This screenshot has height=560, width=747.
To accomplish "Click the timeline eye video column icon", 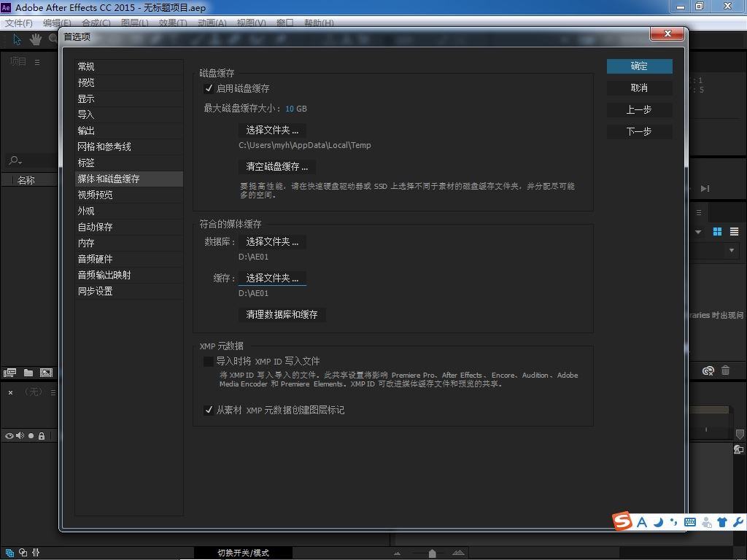I will tap(9, 436).
